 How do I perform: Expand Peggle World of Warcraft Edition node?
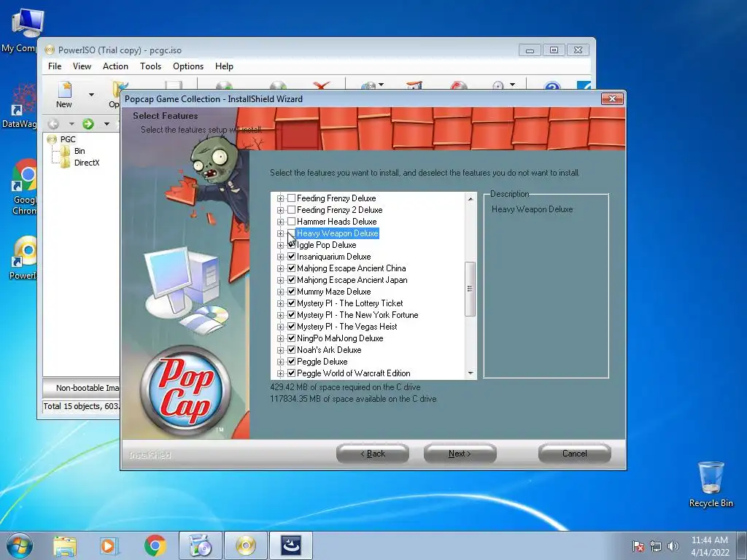point(280,373)
